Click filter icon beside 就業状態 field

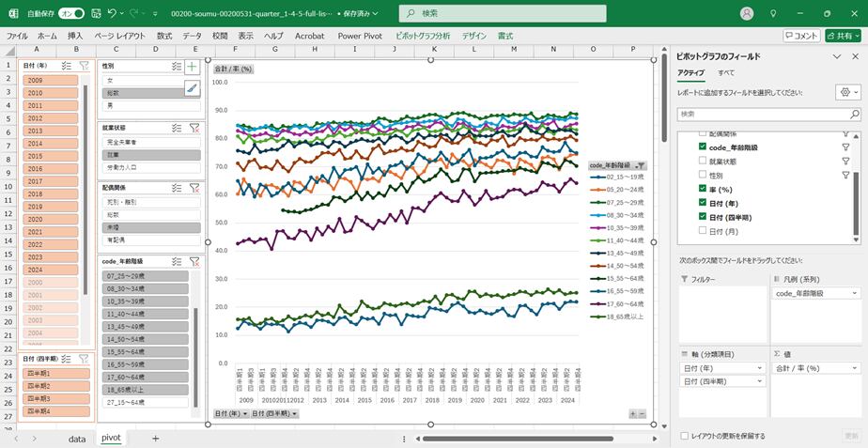tap(845, 162)
